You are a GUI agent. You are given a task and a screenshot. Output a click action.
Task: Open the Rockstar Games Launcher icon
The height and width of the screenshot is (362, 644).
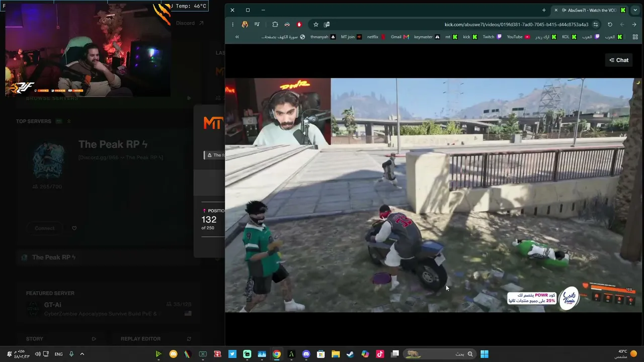pos(218,354)
